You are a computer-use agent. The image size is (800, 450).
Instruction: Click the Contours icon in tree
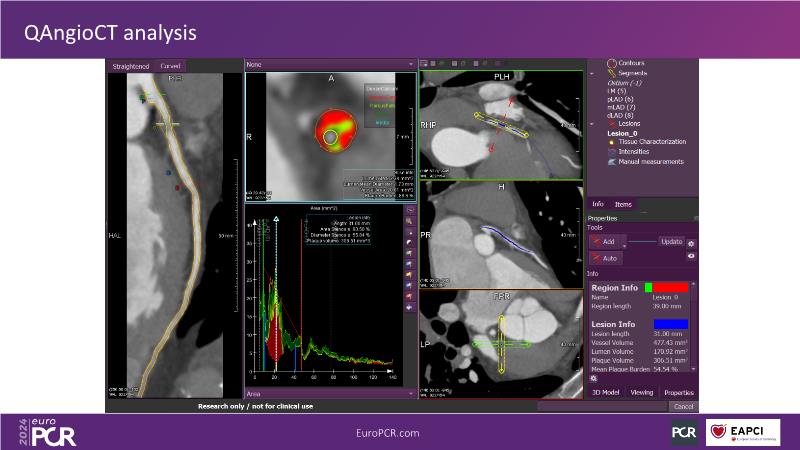[x=611, y=63]
